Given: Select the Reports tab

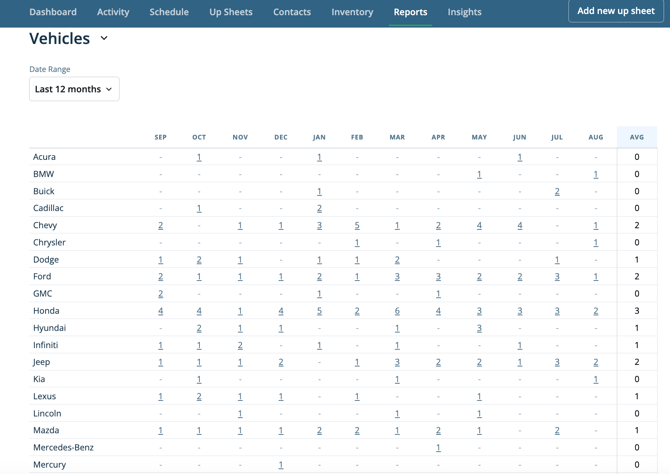Looking at the screenshot, I should click(x=410, y=12).
